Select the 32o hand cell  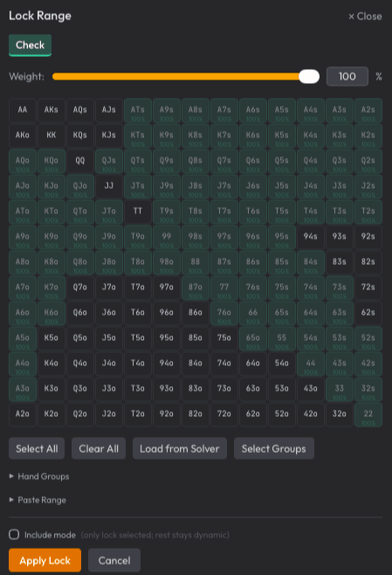pos(340,414)
